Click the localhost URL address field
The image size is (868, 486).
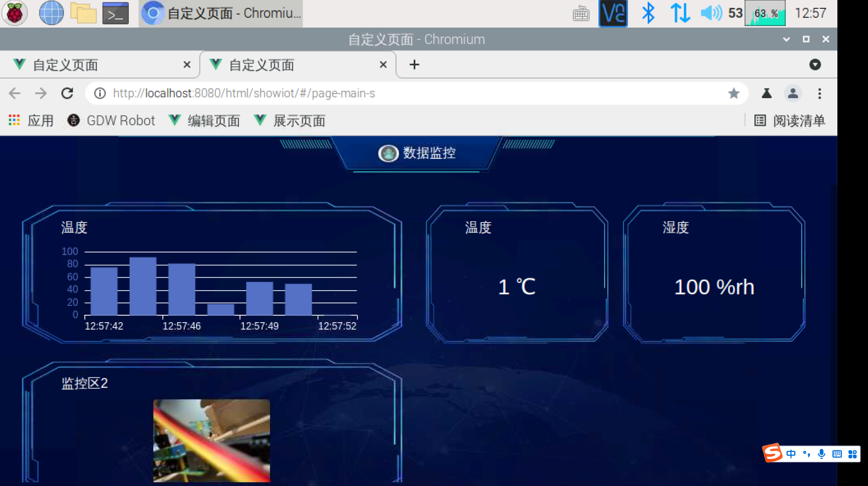pyautogui.click(x=417, y=93)
